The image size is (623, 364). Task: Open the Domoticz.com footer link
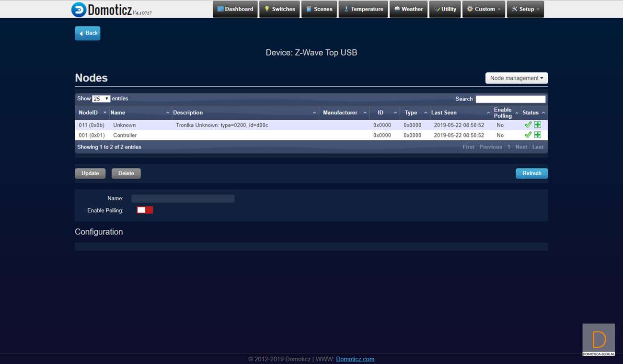tap(355, 359)
